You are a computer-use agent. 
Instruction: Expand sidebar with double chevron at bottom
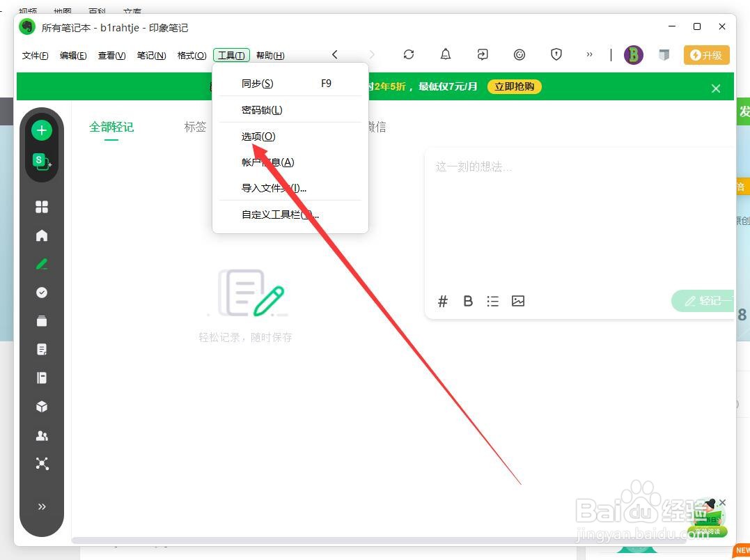point(42,506)
